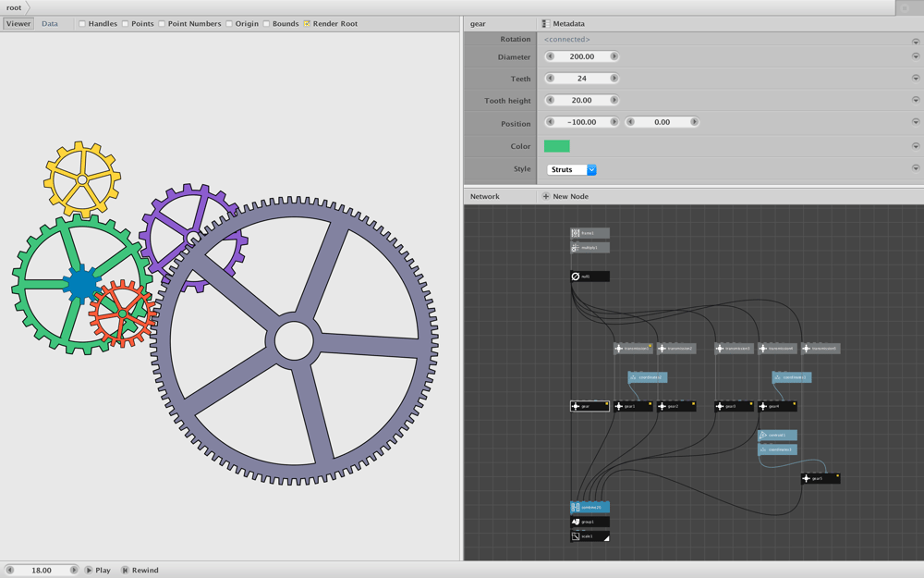Increase the Tooth height value
The height and width of the screenshot is (578, 924).
pos(614,100)
